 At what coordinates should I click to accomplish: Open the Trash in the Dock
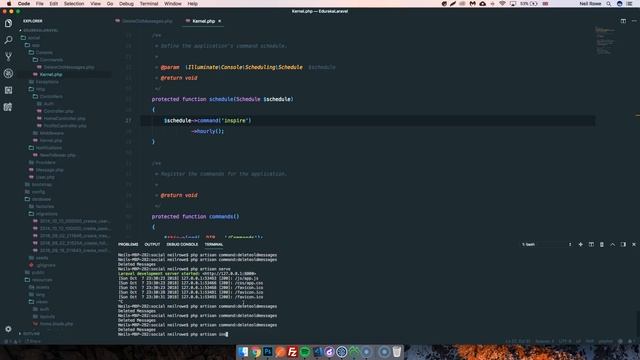coord(397,352)
